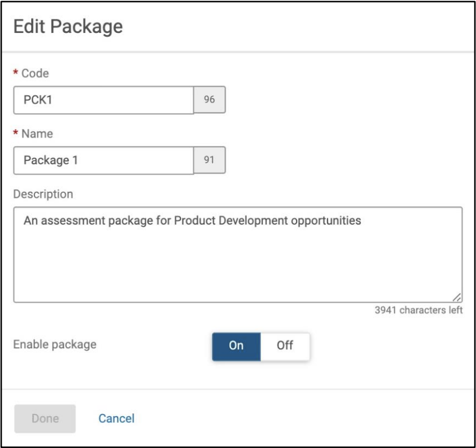Viewport: 476px width, 448px height.
Task: Click the Description field label
Action: pos(43,194)
